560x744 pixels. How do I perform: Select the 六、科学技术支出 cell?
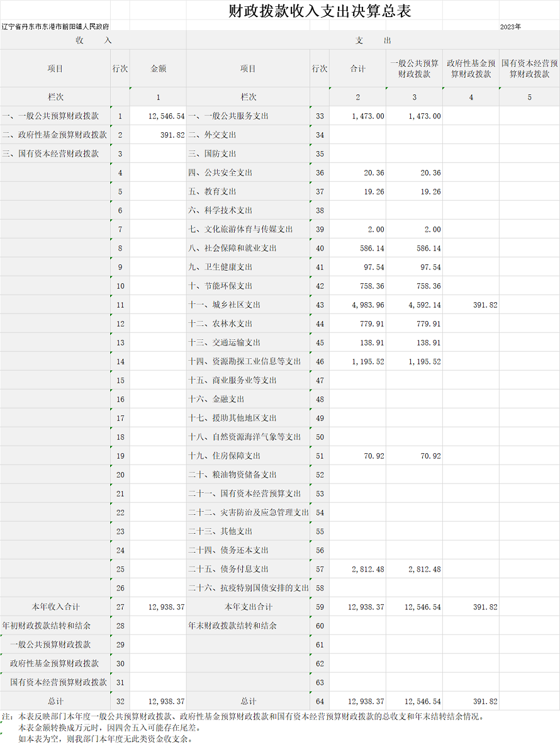click(248, 210)
